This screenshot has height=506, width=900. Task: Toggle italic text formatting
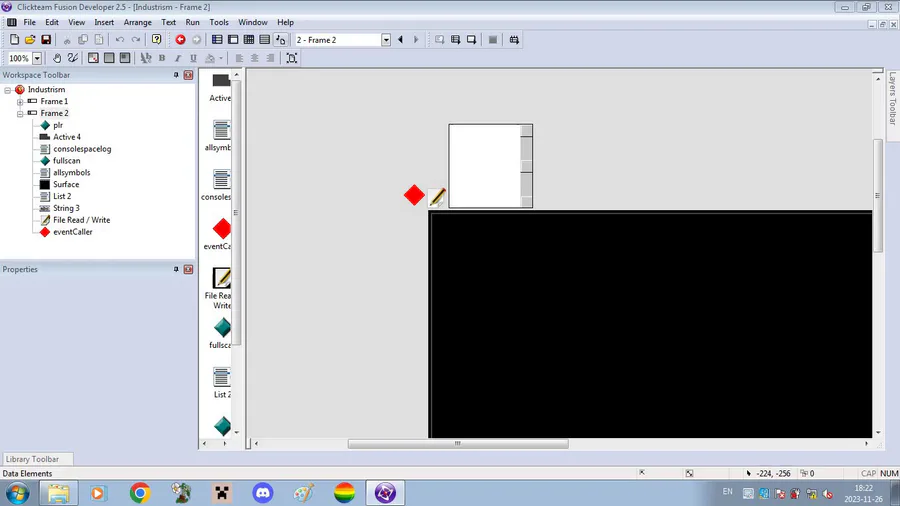tap(177, 58)
